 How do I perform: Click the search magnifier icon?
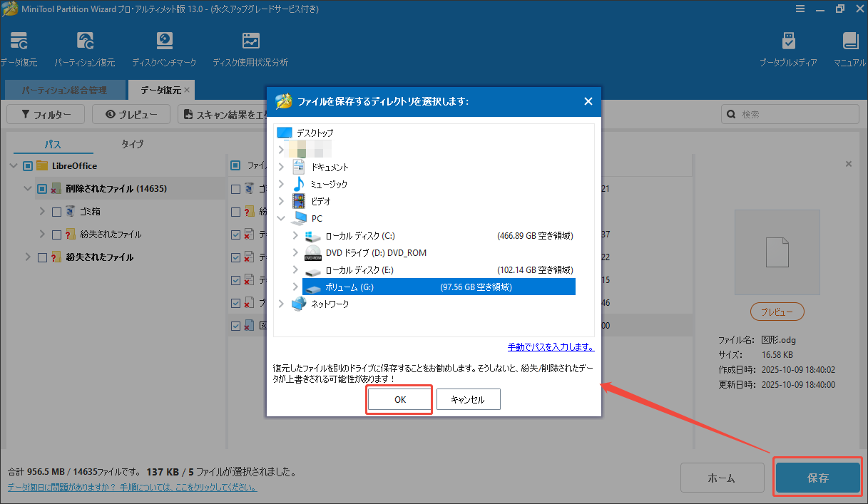(x=731, y=114)
